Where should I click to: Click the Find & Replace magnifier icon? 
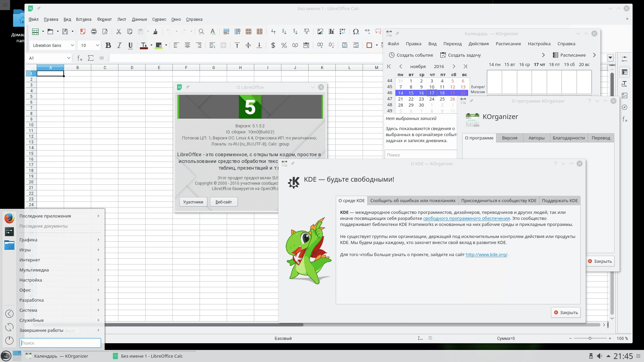(201, 32)
